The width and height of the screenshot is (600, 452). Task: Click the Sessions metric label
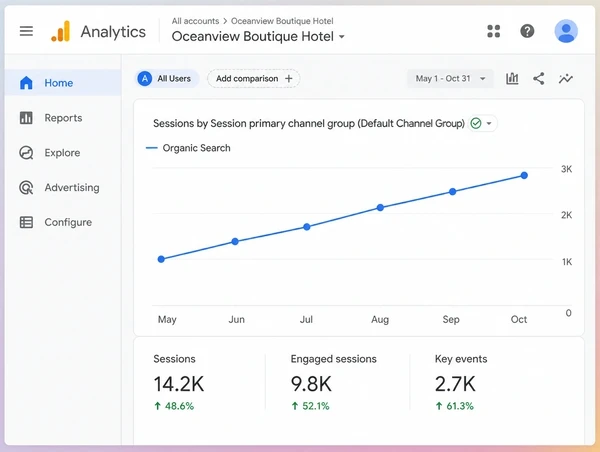(x=174, y=359)
